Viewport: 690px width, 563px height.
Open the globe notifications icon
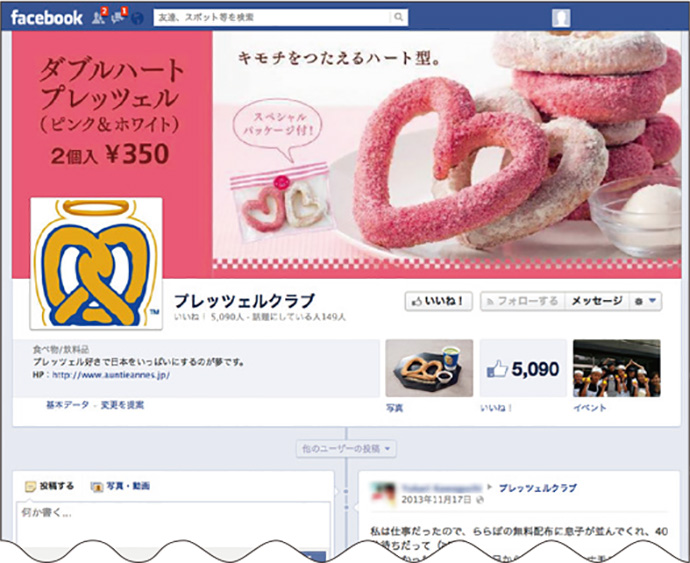[138, 18]
